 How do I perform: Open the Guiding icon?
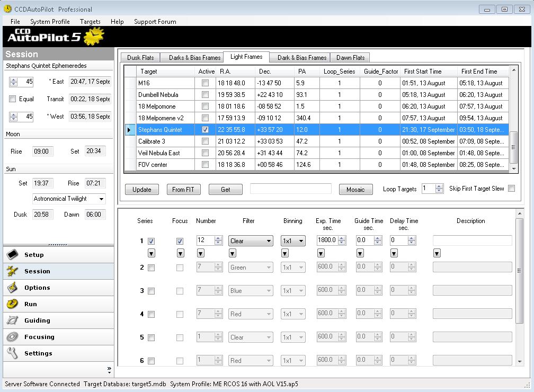(x=13, y=320)
